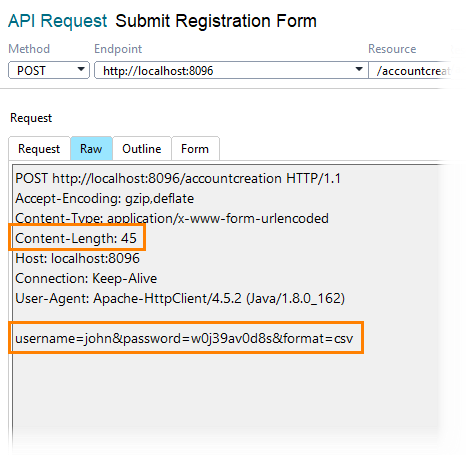
Task: Switch to the Request tab
Action: 39,149
